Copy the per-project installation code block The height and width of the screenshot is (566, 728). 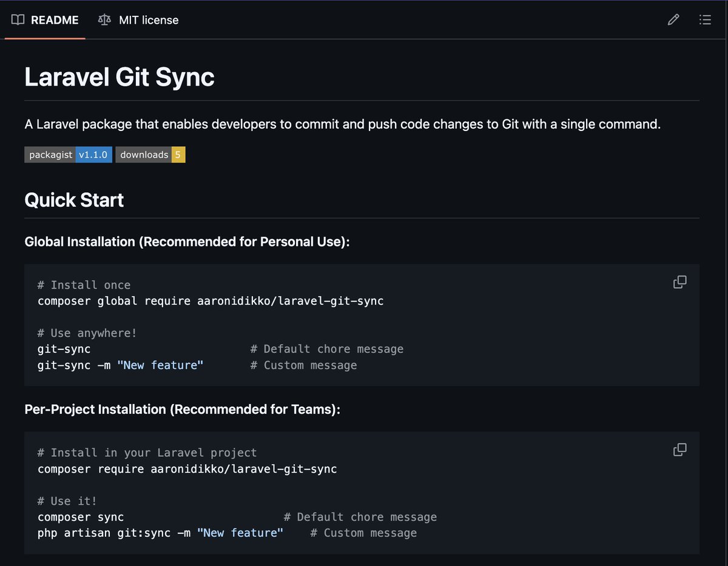(x=680, y=450)
